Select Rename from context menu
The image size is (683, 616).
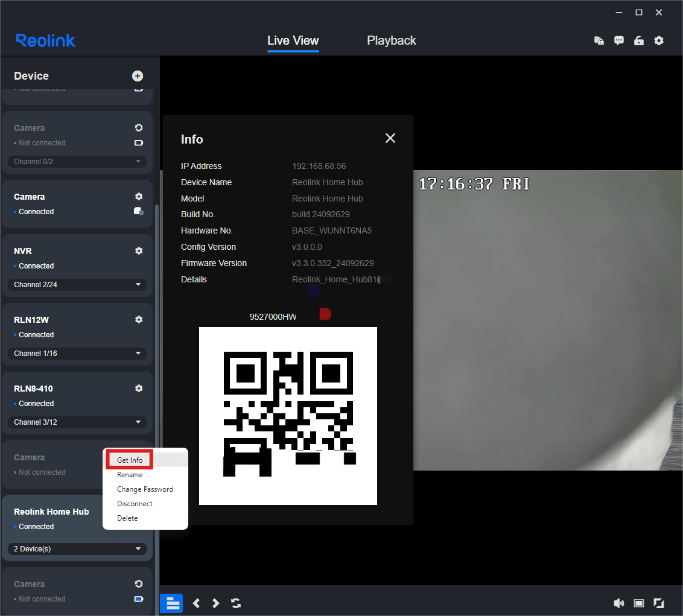(x=130, y=475)
